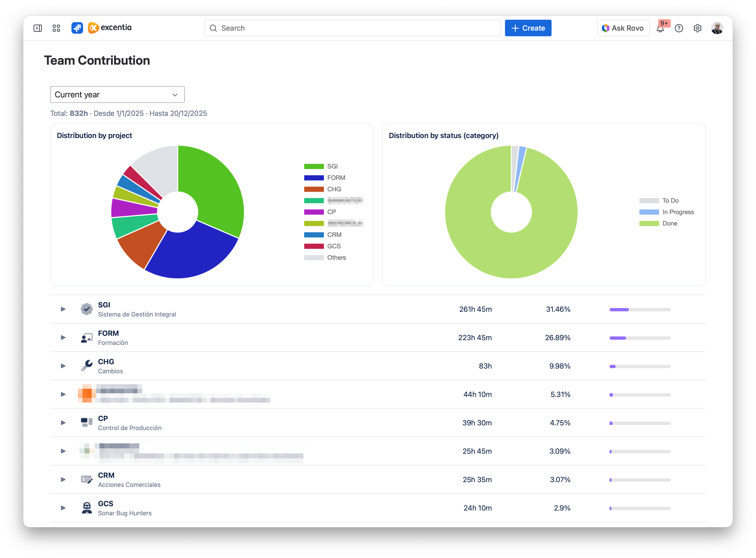Open the Current year dropdown
This screenshot has width=756, height=558.
click(117, 95)
